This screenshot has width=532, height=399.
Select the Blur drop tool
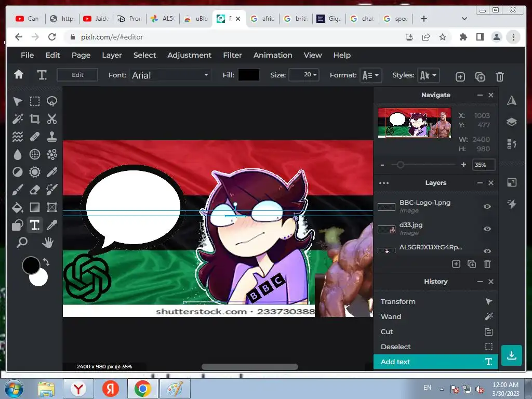18,154
